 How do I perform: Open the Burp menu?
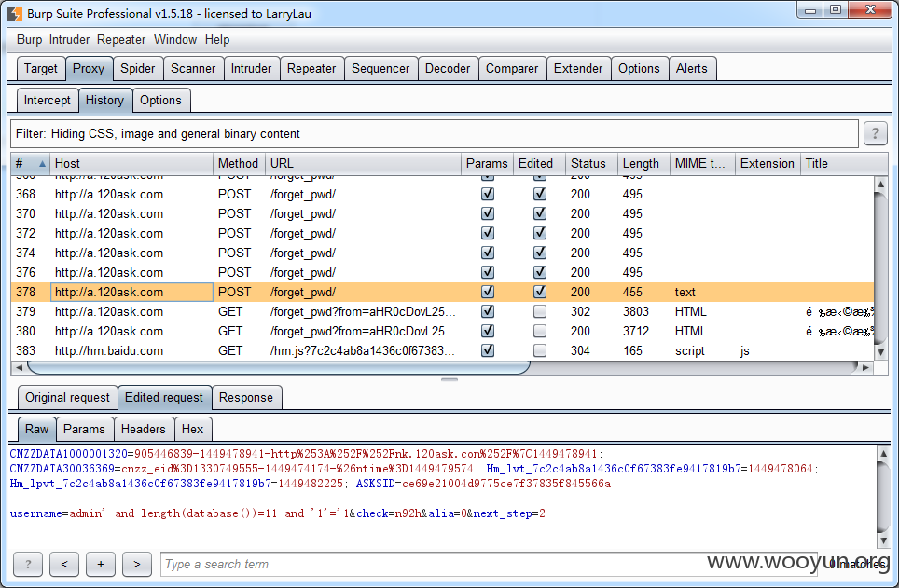(29, 39)
